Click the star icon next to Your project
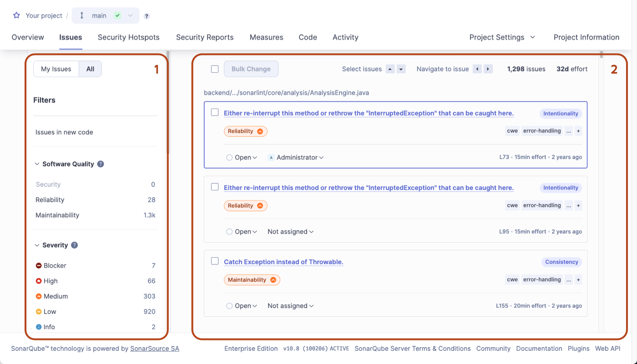 [x=16, y=15]
